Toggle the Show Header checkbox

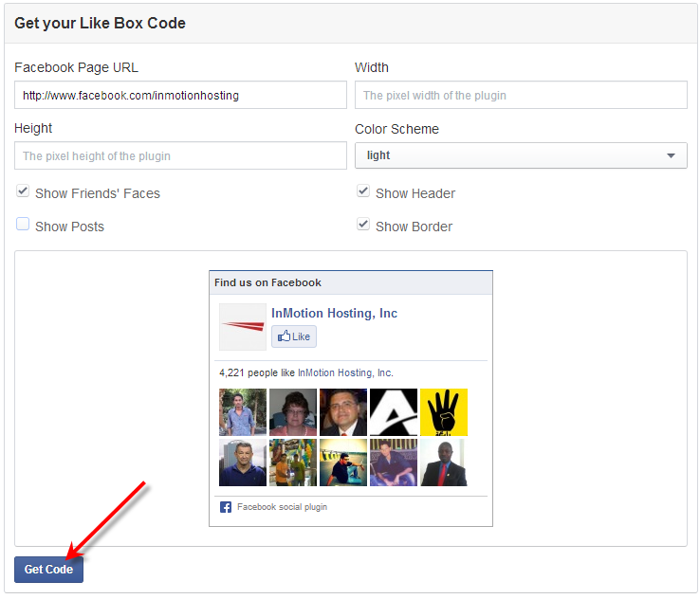coord(363,191)
